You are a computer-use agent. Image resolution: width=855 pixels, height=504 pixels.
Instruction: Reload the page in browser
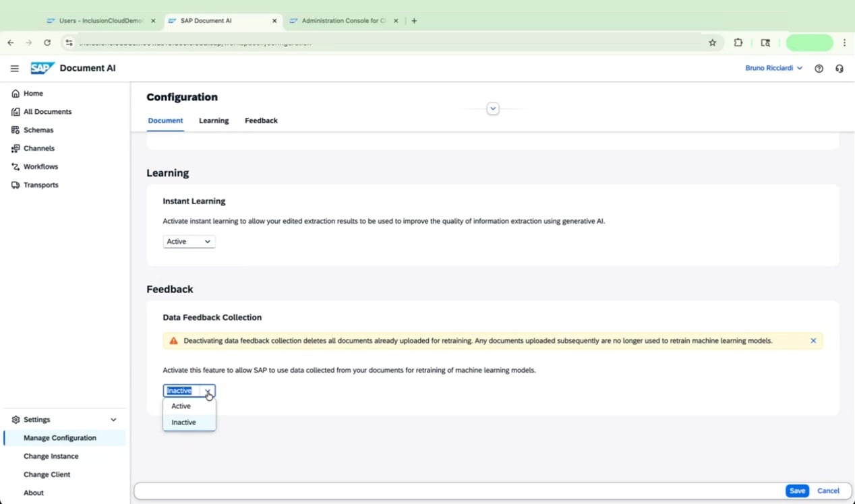47,42
